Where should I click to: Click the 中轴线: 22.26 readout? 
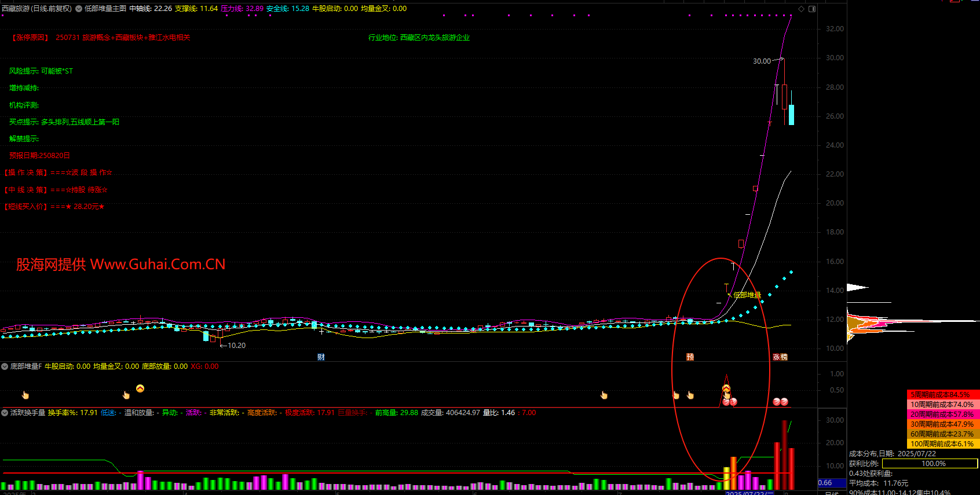coord(151,9)
